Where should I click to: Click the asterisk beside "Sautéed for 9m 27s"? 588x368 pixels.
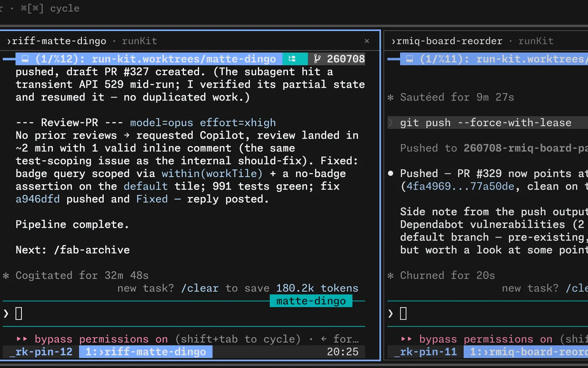pos(391,98)
